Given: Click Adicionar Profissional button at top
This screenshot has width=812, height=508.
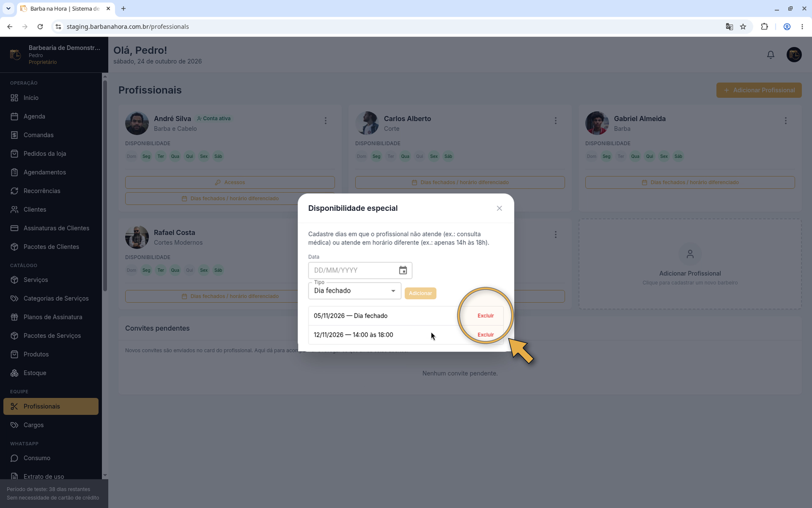Looking at the screenshot, I should point(759,90).
